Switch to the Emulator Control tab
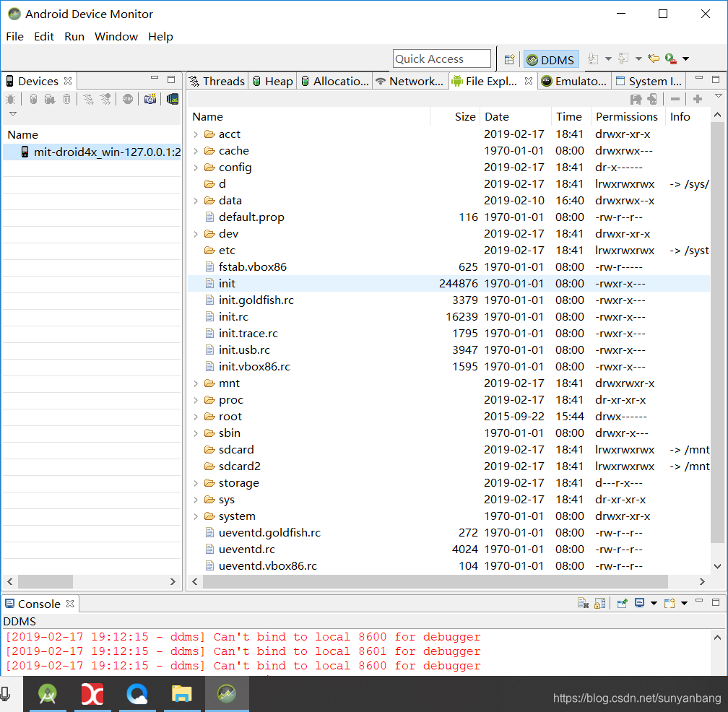This screenshot has width=728, height=712. pos(574,81)
